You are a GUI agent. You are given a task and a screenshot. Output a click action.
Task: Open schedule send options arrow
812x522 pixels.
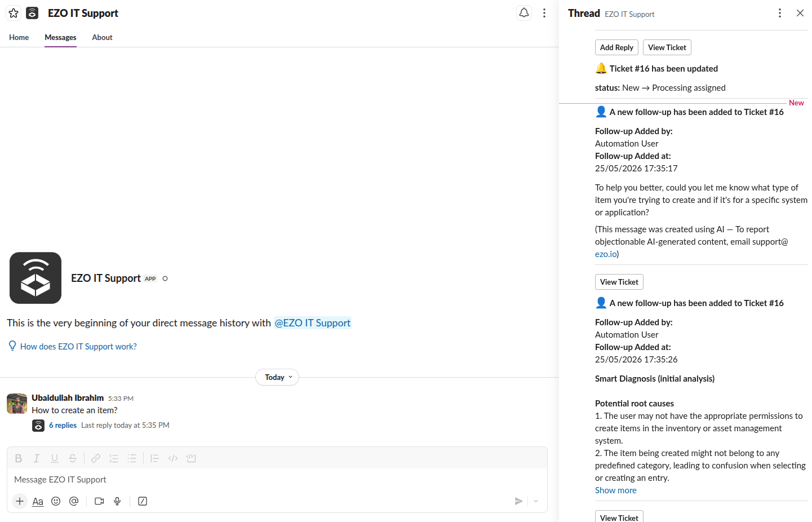click(x=536, y=501)
